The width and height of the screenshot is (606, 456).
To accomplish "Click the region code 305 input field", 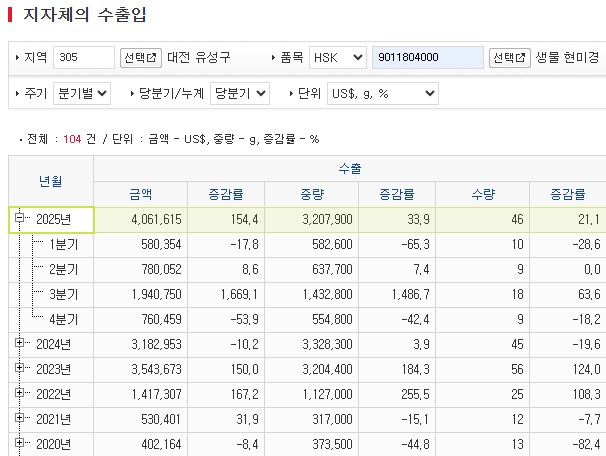I will 84,58.
